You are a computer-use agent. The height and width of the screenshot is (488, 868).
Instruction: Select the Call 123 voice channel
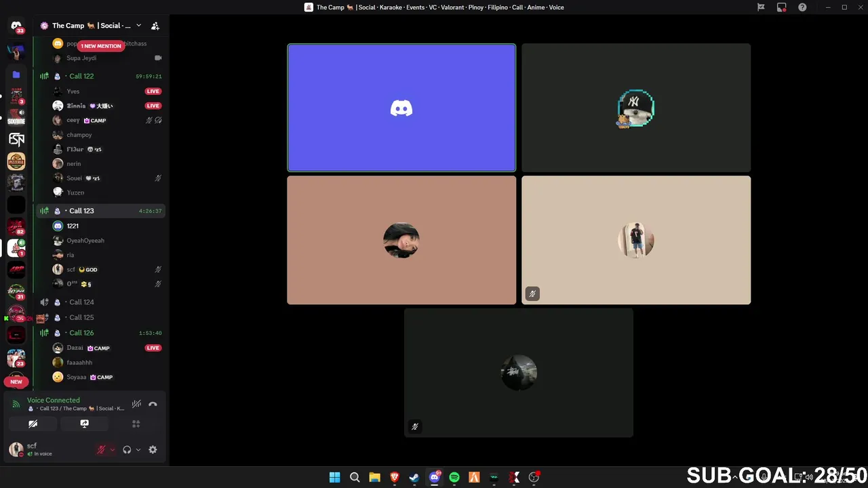point(101,211)
